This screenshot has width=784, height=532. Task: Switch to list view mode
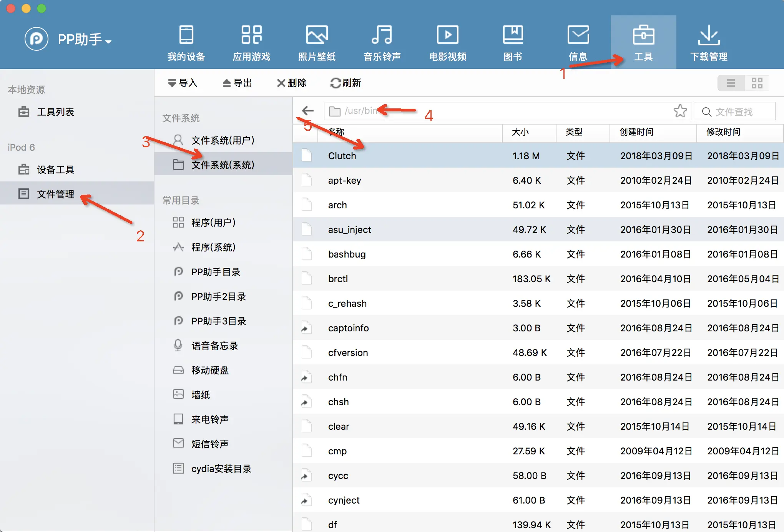click(731, 83)
